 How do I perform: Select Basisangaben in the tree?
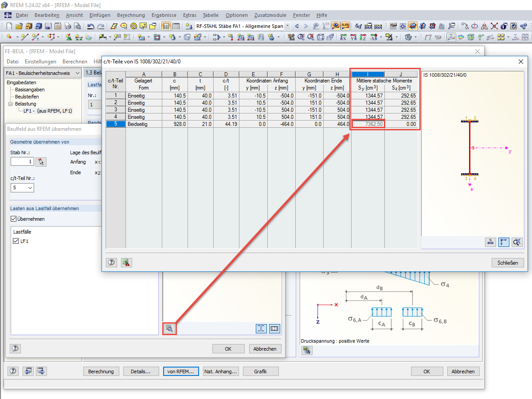point(30,90)
